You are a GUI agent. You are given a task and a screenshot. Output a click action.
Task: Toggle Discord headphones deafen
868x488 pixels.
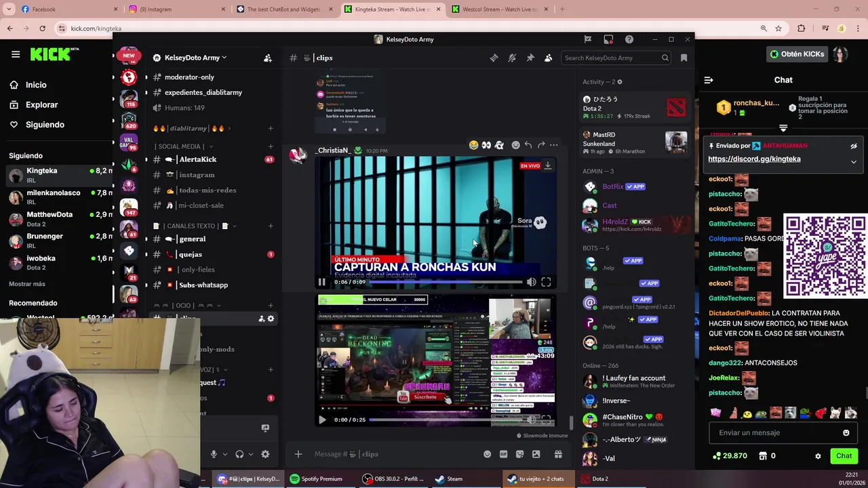pos(239,454)
